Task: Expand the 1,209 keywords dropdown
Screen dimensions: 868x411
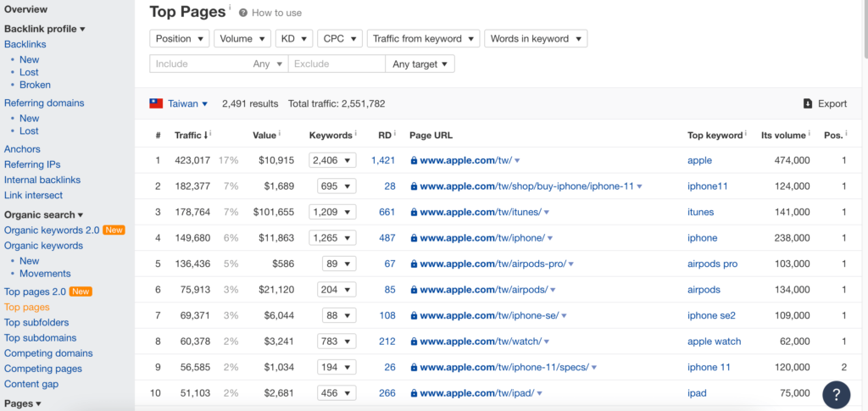Action: [x=332, y=213]
